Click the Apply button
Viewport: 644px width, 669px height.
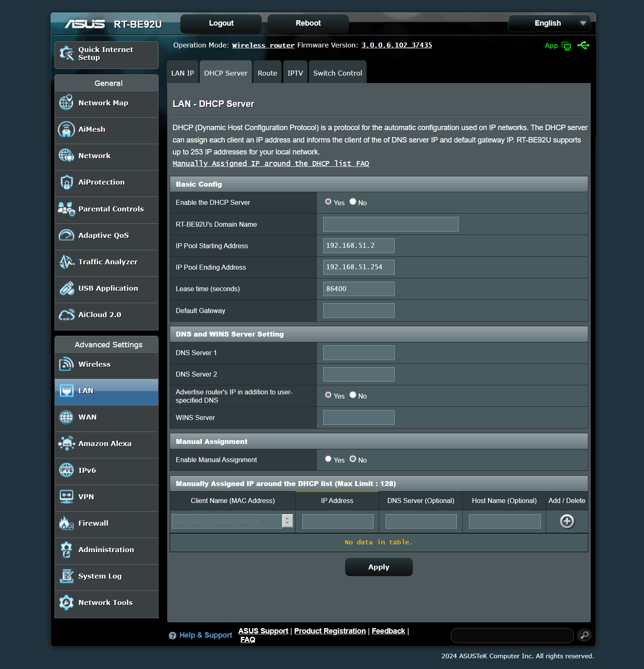379,567
